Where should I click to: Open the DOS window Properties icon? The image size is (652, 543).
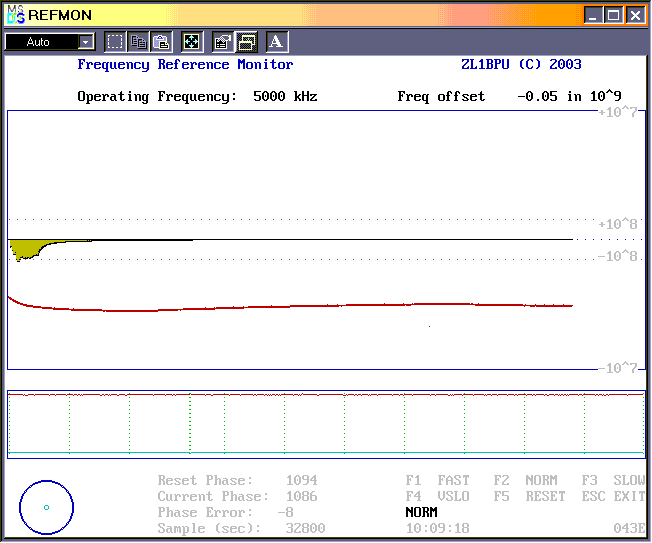point(223,42)
